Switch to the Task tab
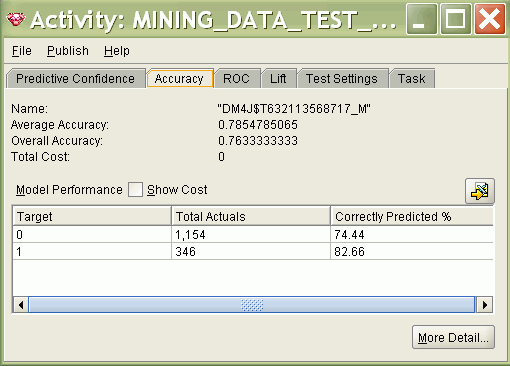The image size is (510, 366). pos(412,79)
